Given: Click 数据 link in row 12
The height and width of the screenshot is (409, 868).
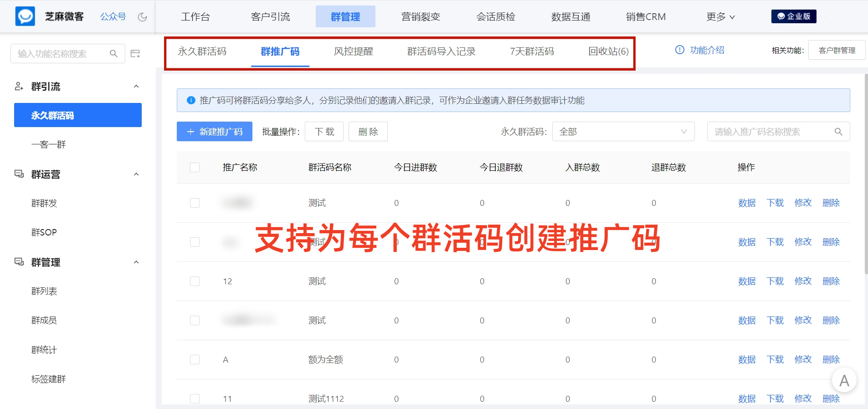Looking at the screenshot, I should (747, 281).
